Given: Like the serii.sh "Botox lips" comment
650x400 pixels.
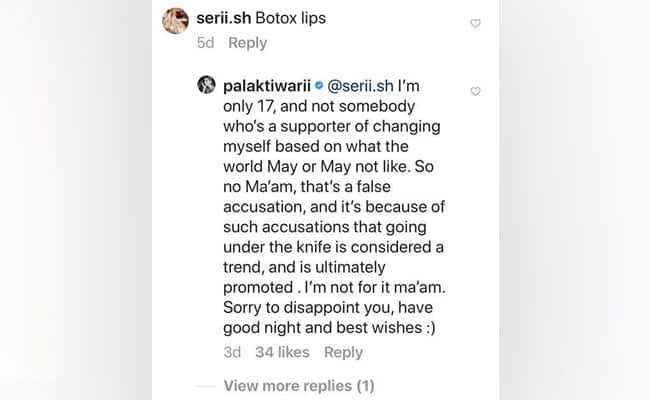Looking at the screenshot, I should (475, 23).
